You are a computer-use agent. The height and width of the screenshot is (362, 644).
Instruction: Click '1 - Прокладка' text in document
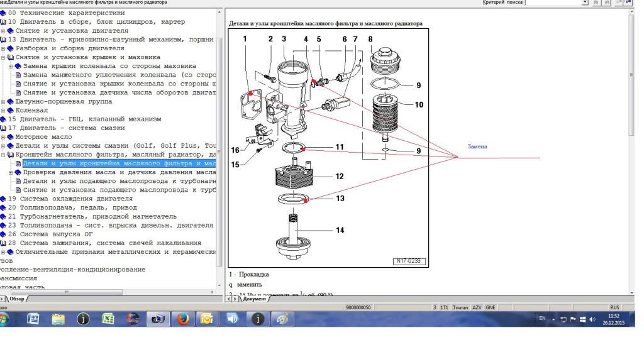click(x=249, y=275)
